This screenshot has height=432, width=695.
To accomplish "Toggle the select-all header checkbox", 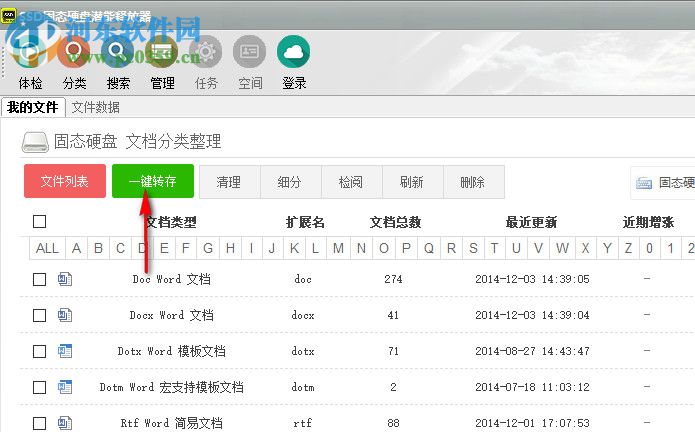I will point(39,221).
